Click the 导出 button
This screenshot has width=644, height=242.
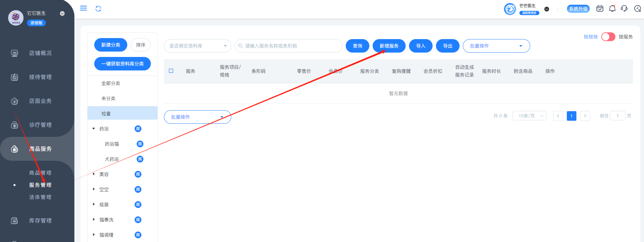click(x=448, y=46)
